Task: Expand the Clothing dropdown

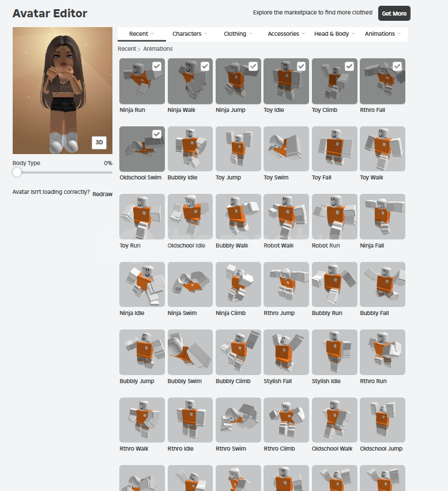Action: click(x=238, y=34)
